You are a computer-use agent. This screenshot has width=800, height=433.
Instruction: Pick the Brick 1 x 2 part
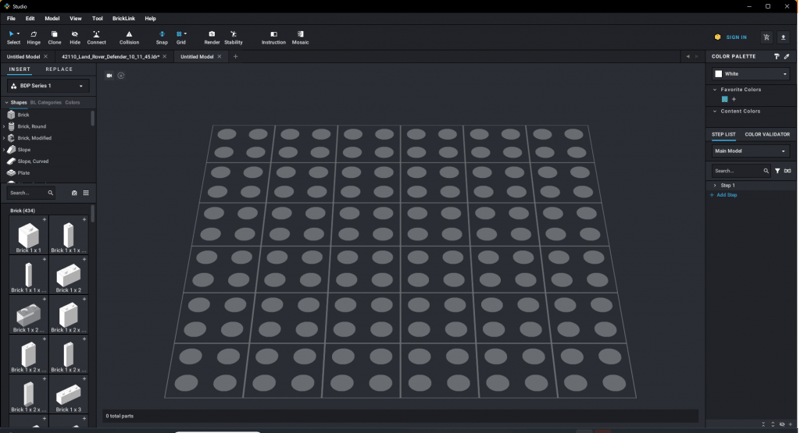pos(68,275)
